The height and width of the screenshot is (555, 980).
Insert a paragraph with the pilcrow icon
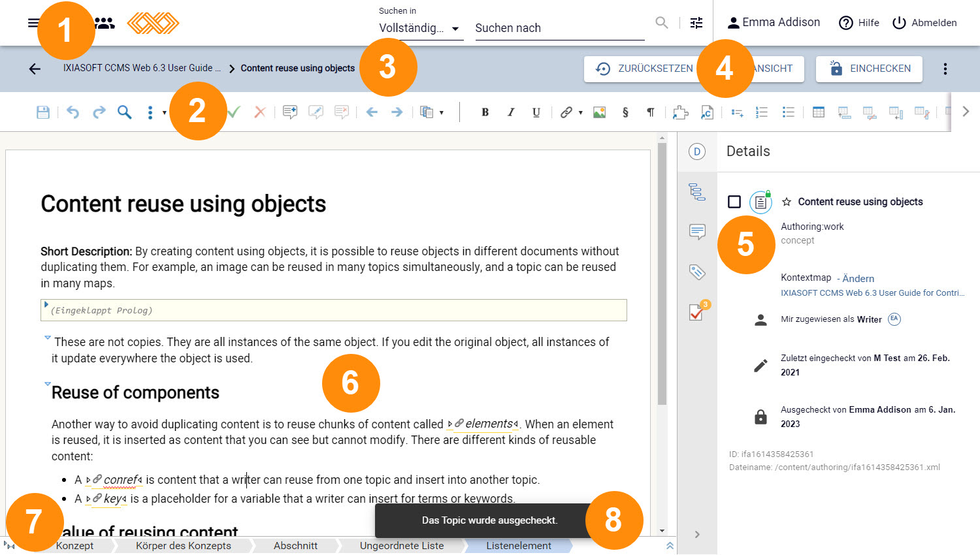point(651,112)
